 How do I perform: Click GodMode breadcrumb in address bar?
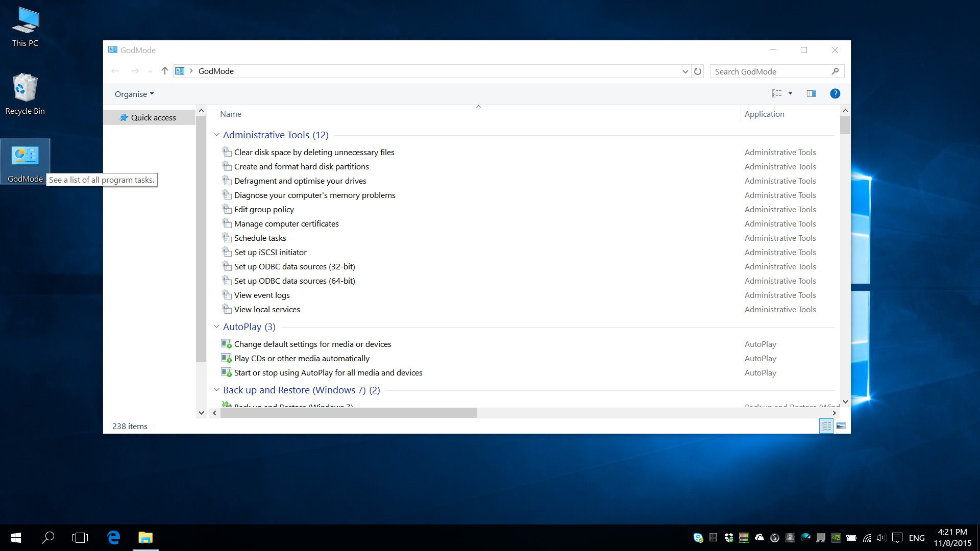point(216,71)
